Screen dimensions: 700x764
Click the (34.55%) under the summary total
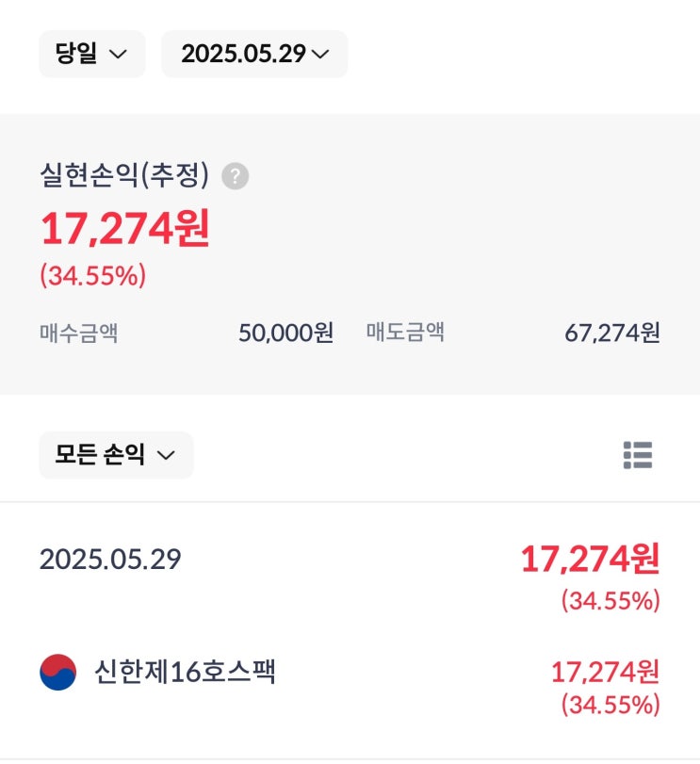pos(93,276)
